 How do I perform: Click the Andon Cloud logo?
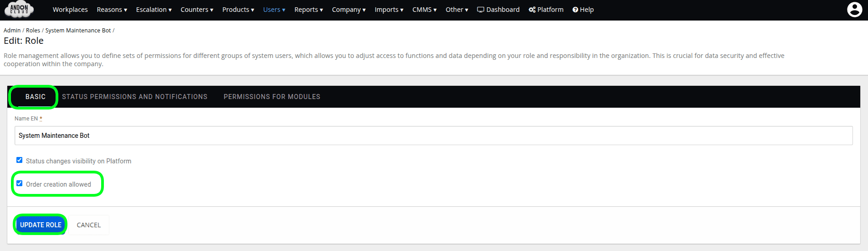[x=19, y=9]
